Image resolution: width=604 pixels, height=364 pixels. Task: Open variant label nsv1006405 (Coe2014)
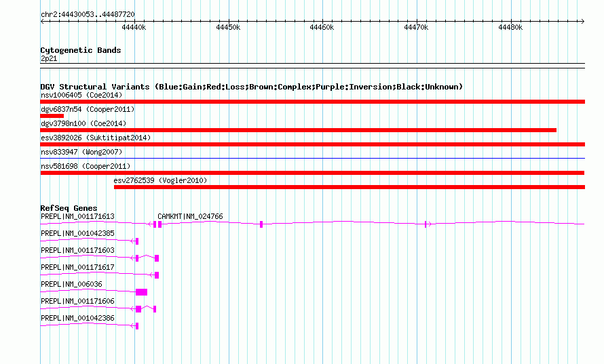tap(81, 95)
